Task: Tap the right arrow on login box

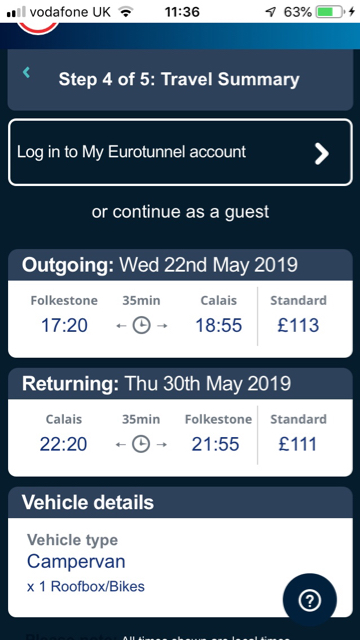Action: pyautogui.click(x=322, y=153)
